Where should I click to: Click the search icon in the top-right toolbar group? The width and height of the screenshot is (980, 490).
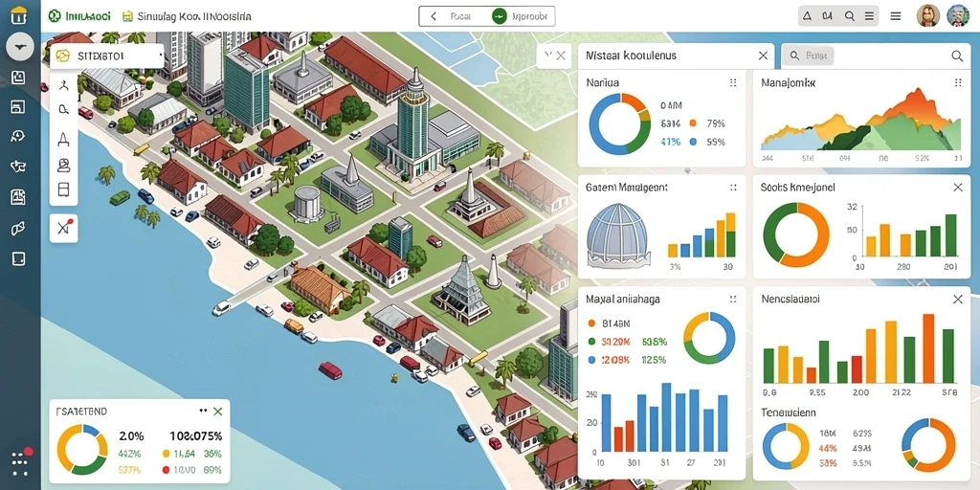coord(850,16)
